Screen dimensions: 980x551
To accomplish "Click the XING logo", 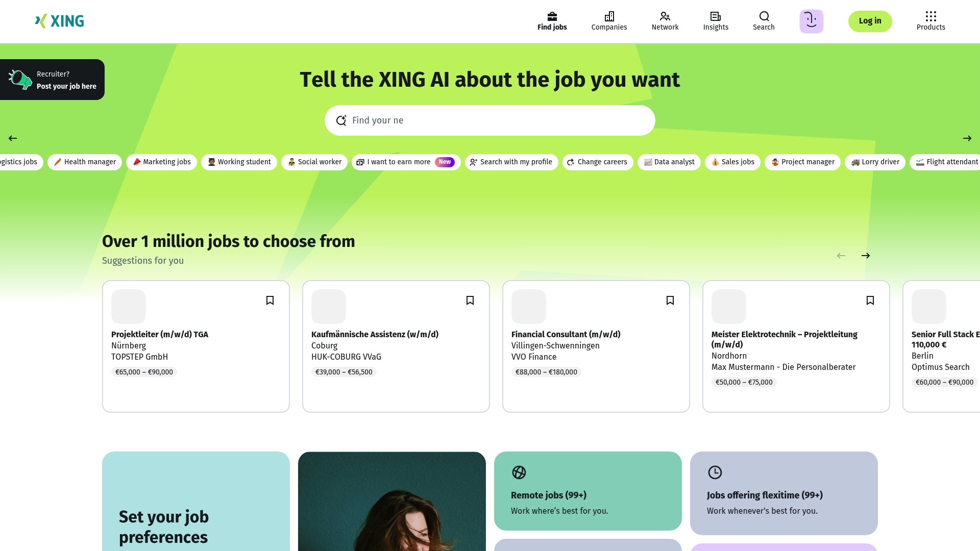I will coord(60,21).
